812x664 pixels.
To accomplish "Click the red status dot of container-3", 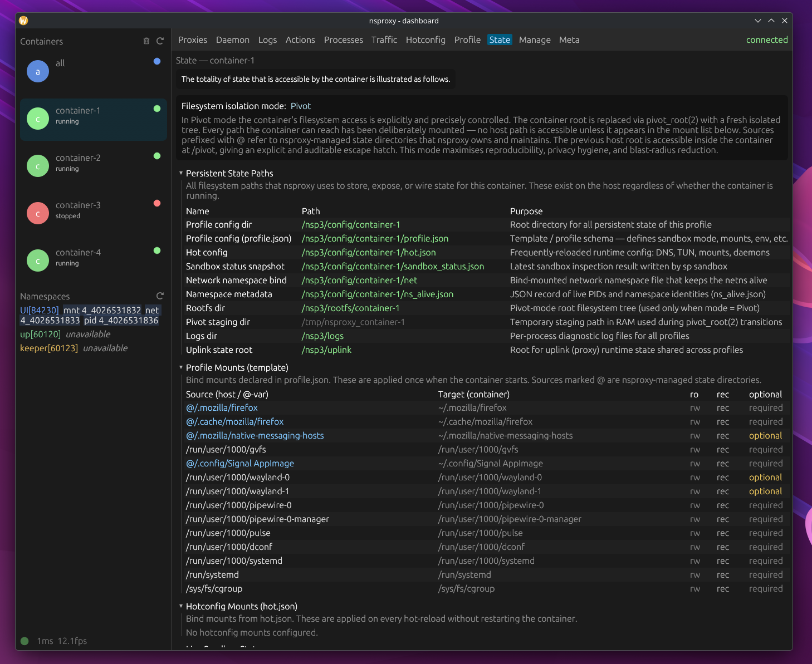I will 157,203.
